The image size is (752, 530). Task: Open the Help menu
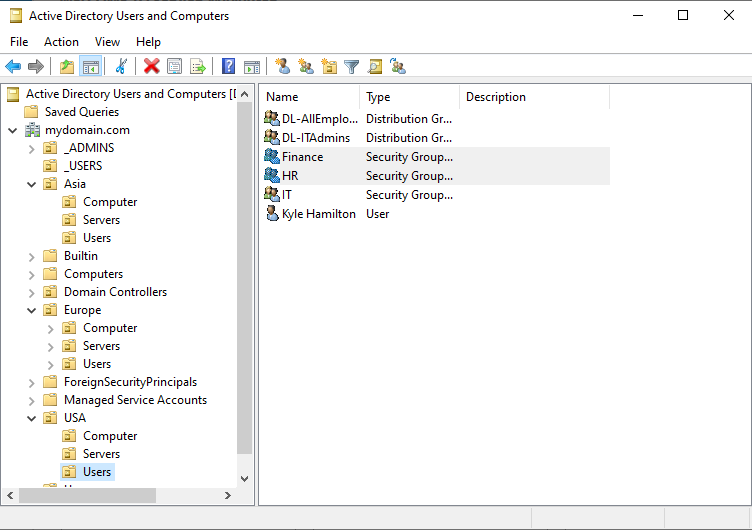[x=148, y=42]
